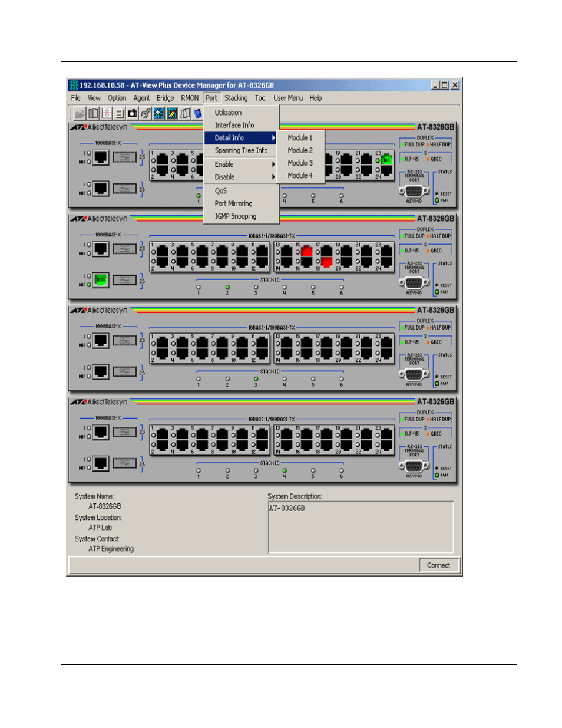Expand the Detail Info submenu arrow

[x=273, y=138]
